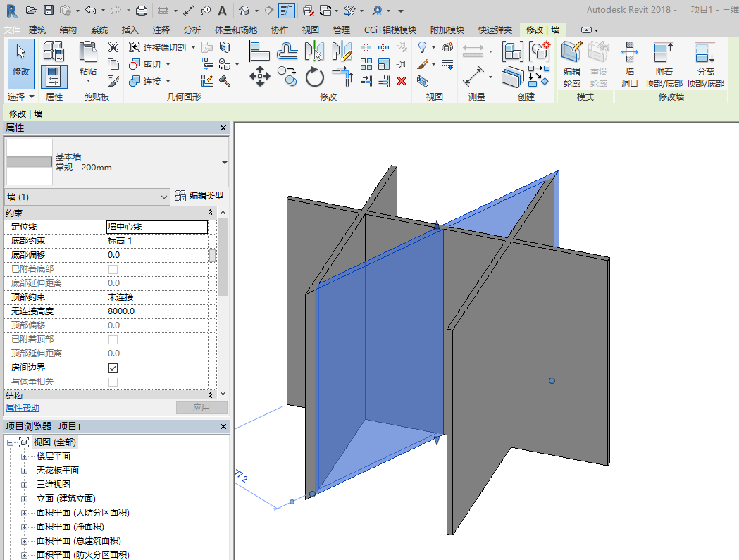Click the 应用 apply button
The width and height of the screenshot is (739, 560).
point(201,408)
